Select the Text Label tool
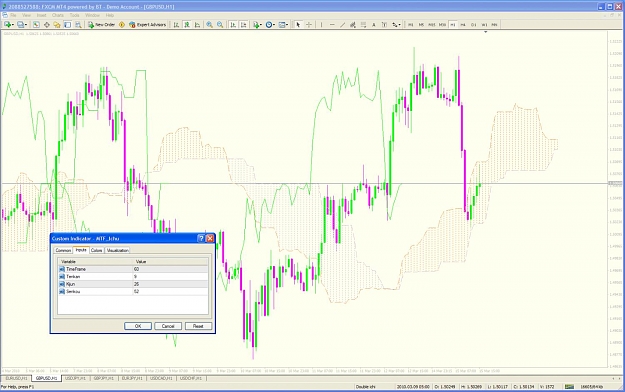 coord(384,25)
